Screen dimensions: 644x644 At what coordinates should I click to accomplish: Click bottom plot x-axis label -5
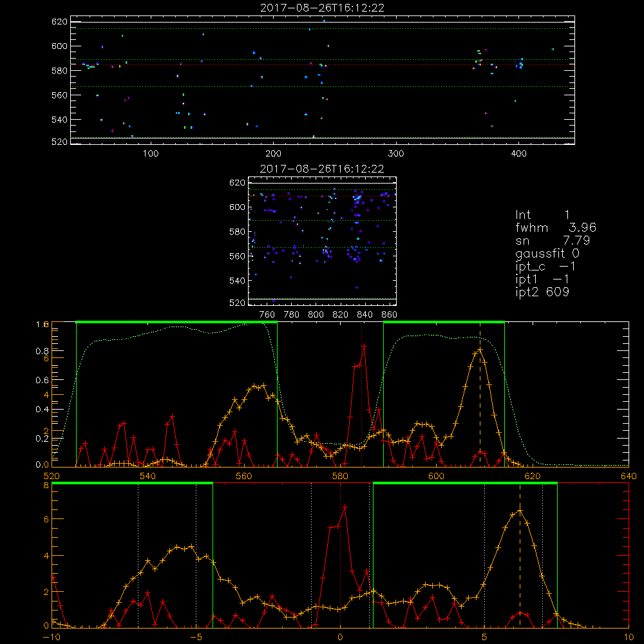click(x=196, y=638)
